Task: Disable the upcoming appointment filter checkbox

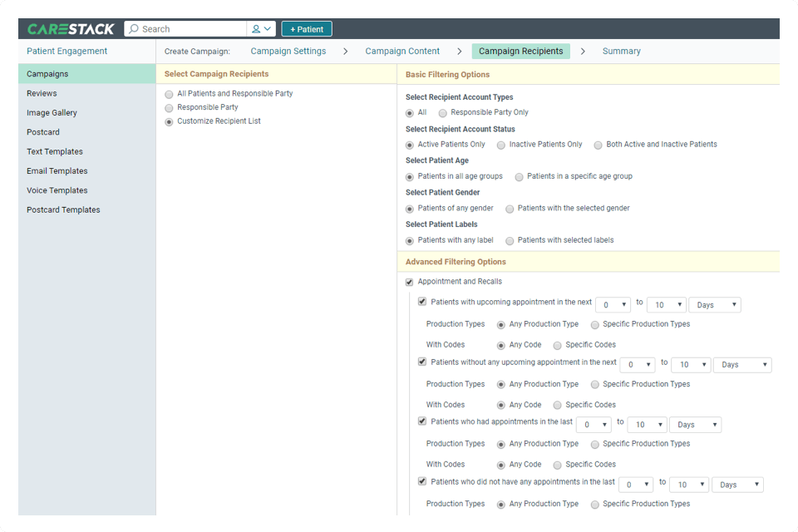Action: click(x=422, y=302)
